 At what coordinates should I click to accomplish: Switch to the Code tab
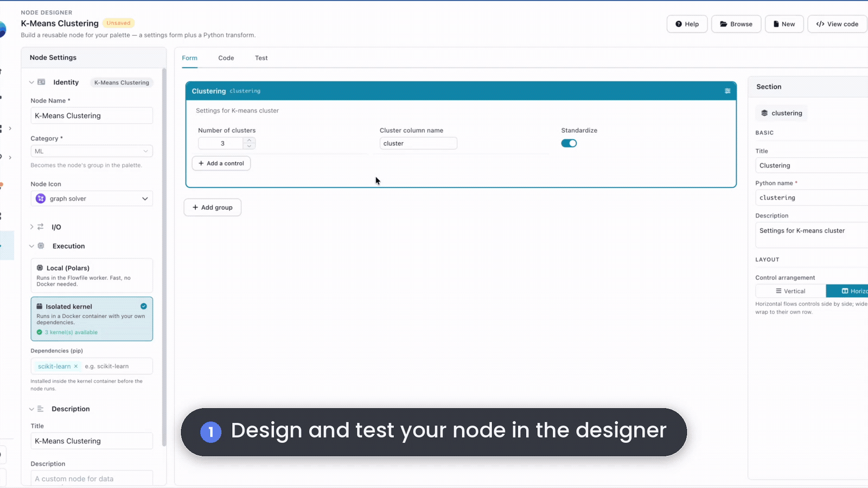226,58
